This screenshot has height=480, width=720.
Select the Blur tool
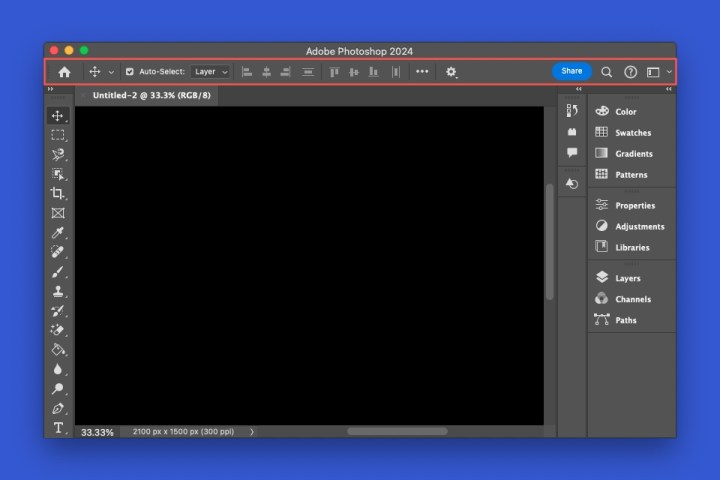click(x=58, y=369)
